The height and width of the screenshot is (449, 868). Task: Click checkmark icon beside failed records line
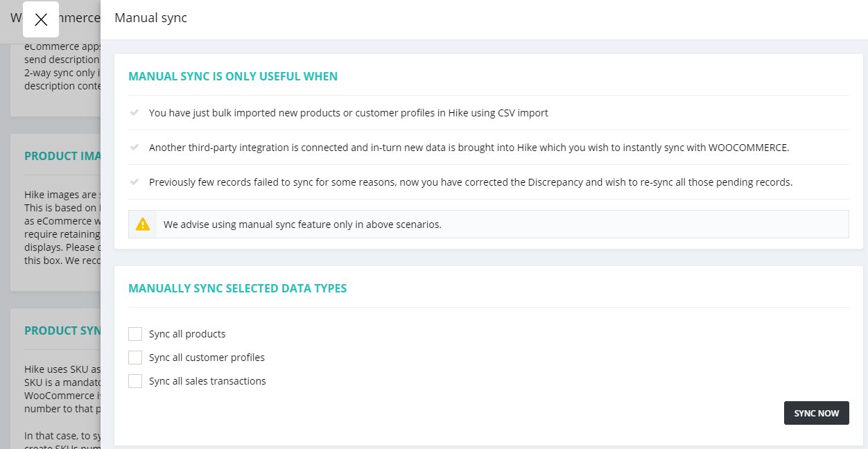tap(134, 182)
